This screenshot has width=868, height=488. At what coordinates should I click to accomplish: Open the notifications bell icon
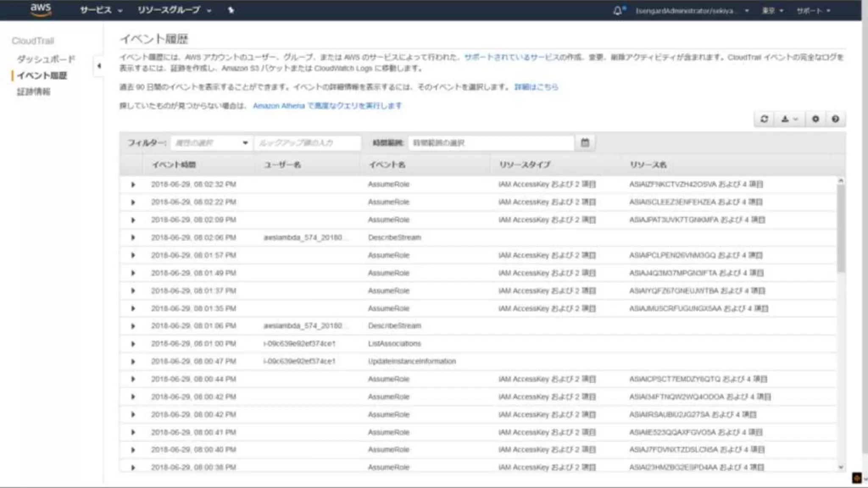pos(618,11)
